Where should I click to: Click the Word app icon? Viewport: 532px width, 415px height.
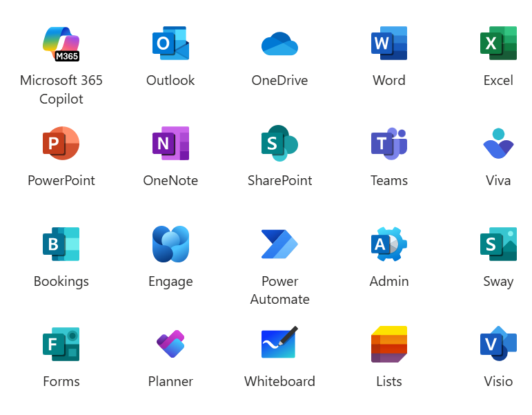(388, 44)
